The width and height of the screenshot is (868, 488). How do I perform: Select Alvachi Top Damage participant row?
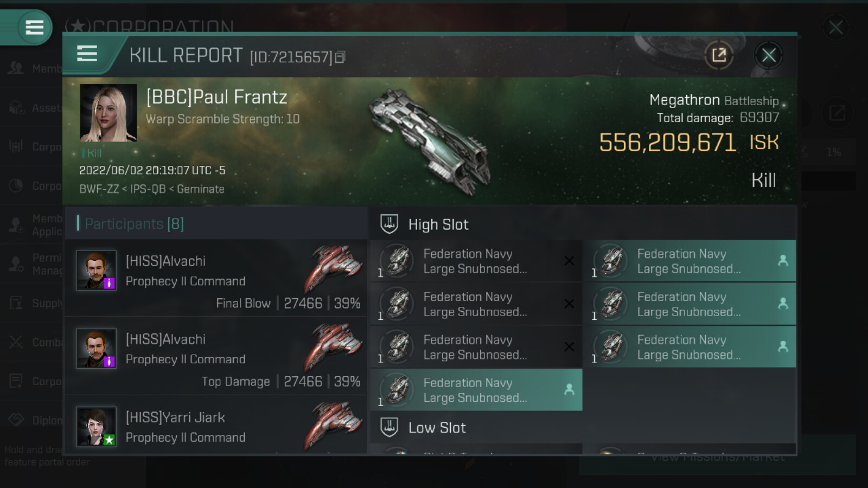click(x=216, y=357)
